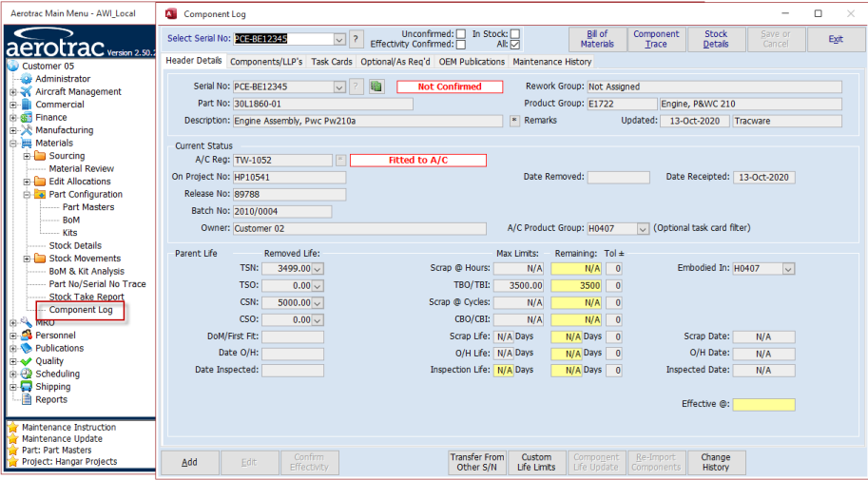Click the yellow Effective @ field
Viewport: 868px width, 480px height.
[x=763, y=405]
